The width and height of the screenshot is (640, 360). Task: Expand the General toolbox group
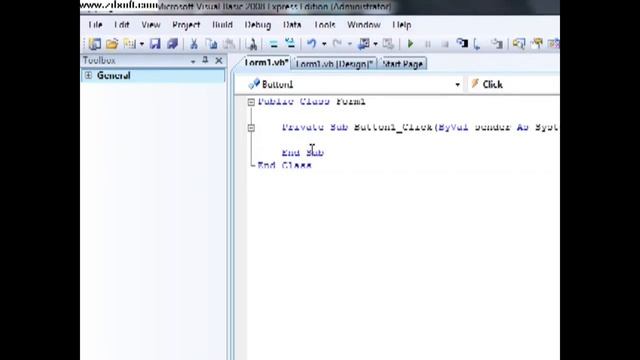click(88, 75)
